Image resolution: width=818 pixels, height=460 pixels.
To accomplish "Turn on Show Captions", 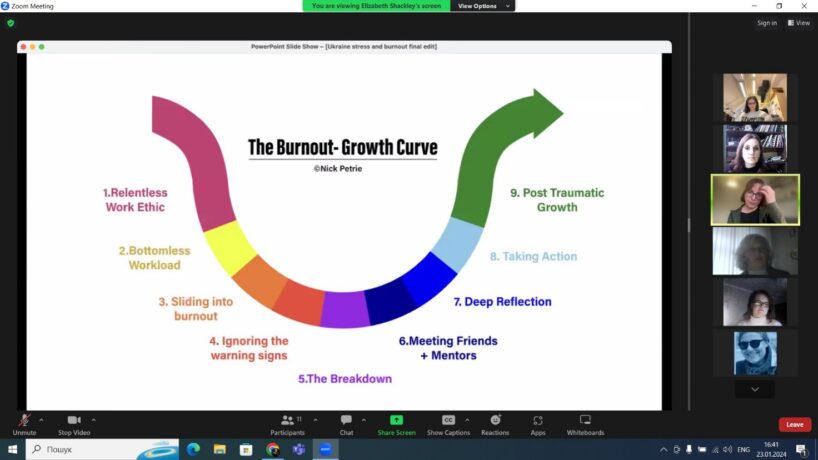I will pos(448,422).
